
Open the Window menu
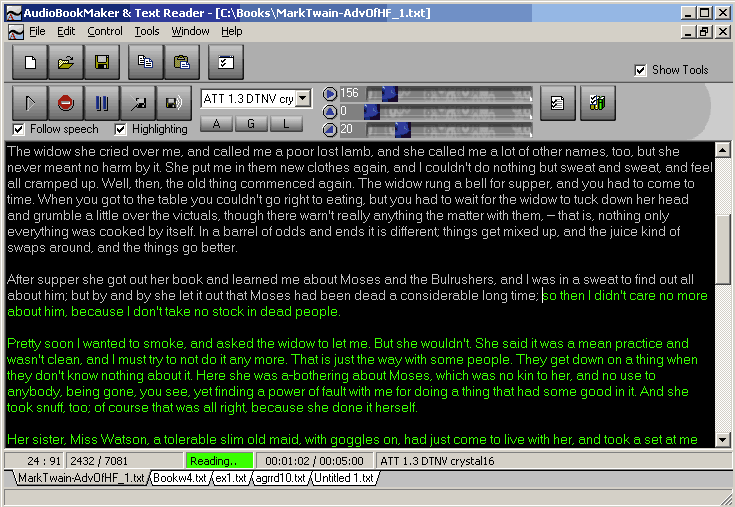click(190, 31)
